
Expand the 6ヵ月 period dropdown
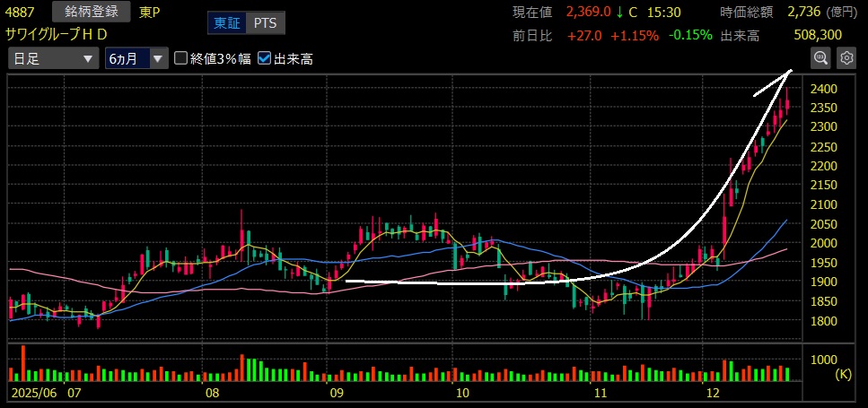(x=136, y=58)
